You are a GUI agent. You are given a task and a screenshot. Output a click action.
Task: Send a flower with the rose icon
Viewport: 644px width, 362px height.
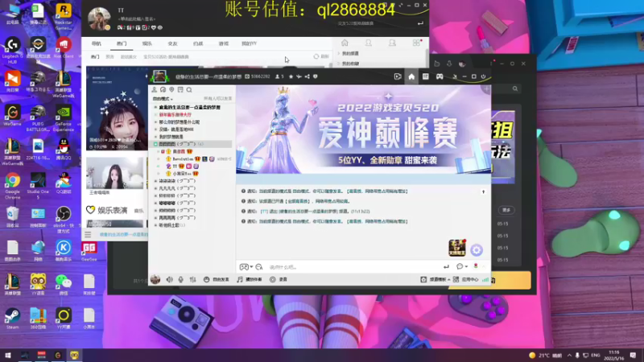(476, 266)
